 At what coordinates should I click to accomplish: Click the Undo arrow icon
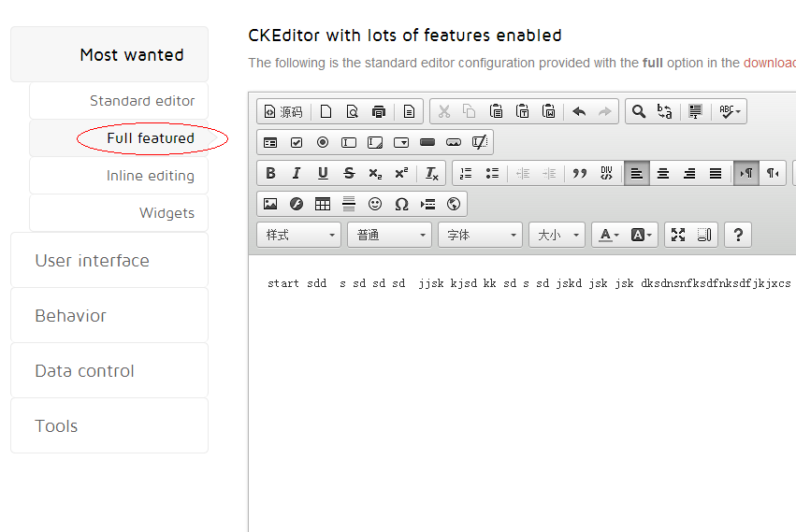coord(579,111)
